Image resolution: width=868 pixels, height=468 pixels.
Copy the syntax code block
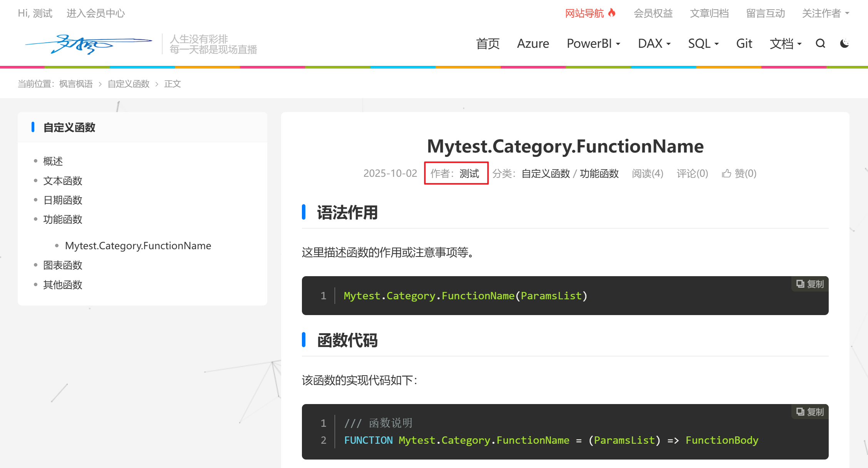pos(810,284)
